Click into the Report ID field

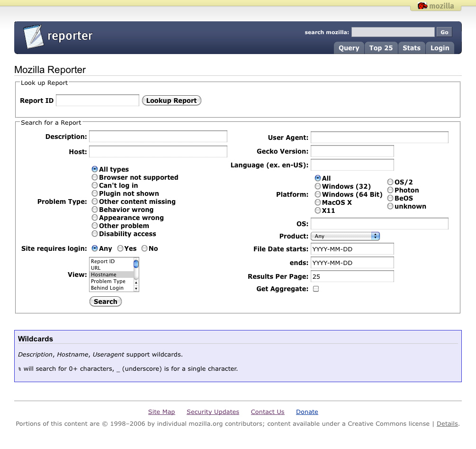click(98, 101)
